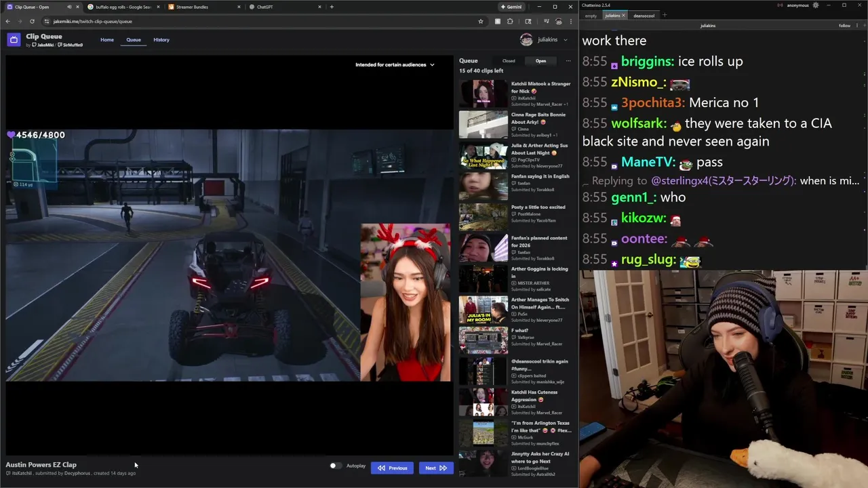Select @deansocool trikin again clip
Image resolution: width=868 pixels, height=488 pixels.
click(x=515, y=371)
